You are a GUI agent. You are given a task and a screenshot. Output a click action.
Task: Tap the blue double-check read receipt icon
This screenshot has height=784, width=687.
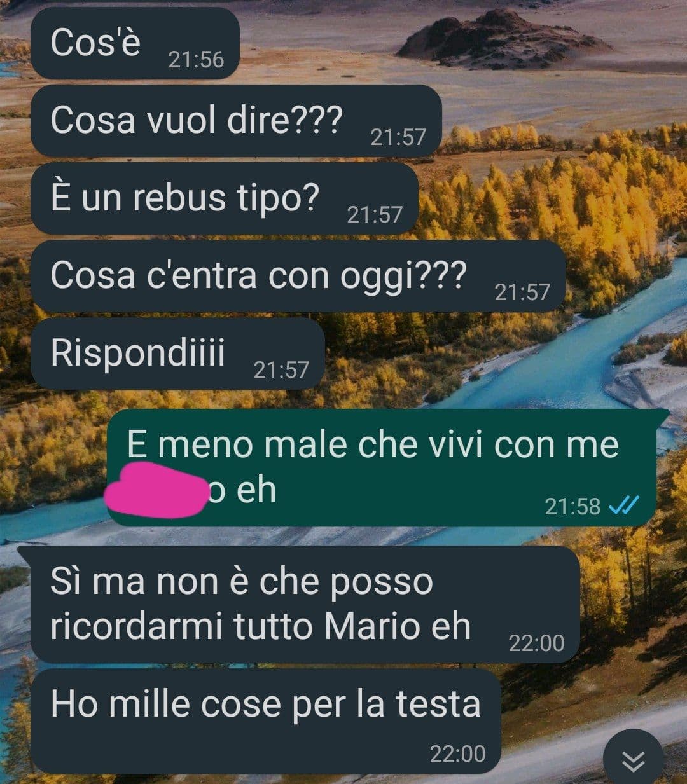[623, 506]
